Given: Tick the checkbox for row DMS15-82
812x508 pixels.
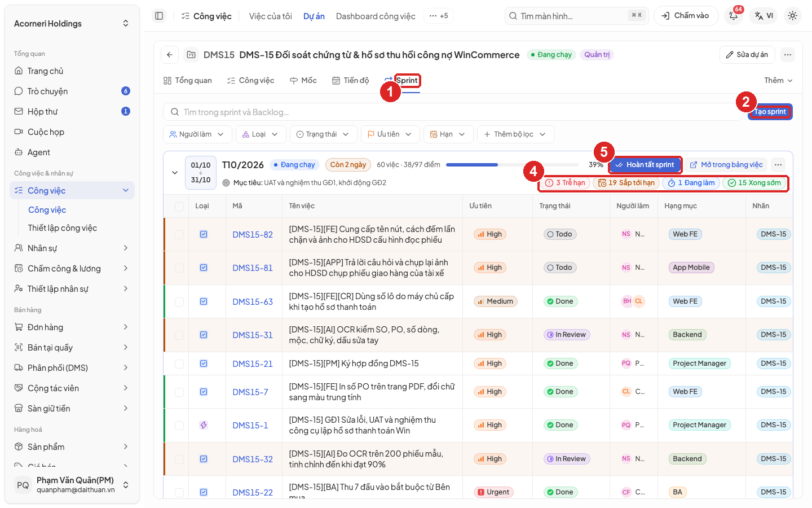Looking at the screenshot, I should click(x=179, y=234).
